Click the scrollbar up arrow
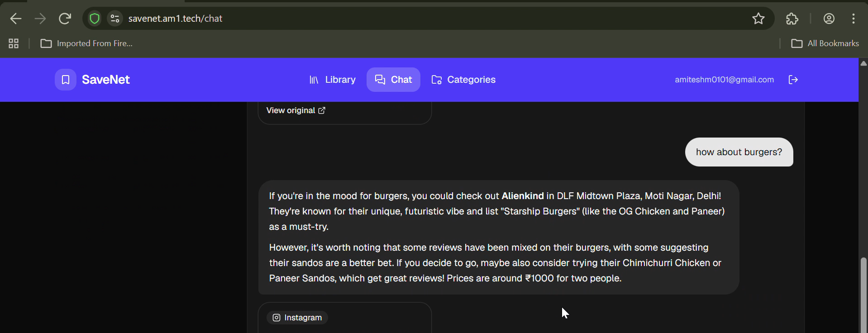This screenshot has width=868, height=333. coord(863,63)
